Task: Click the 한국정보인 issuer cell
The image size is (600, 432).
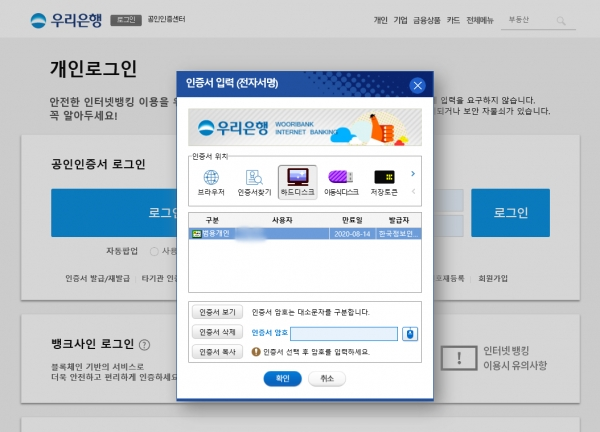Action: [x=399, y=233]
